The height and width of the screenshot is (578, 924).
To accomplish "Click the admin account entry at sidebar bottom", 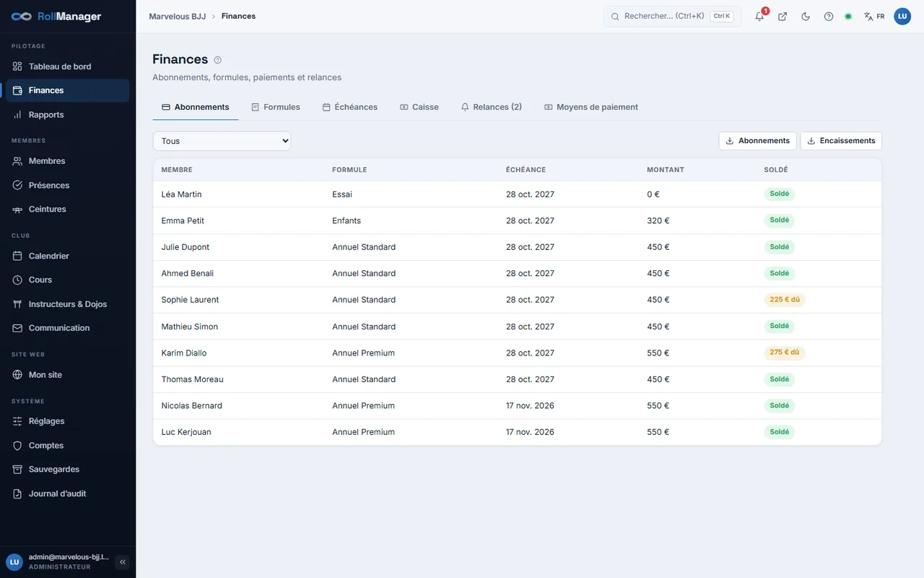I will click(x=58, y=562).
